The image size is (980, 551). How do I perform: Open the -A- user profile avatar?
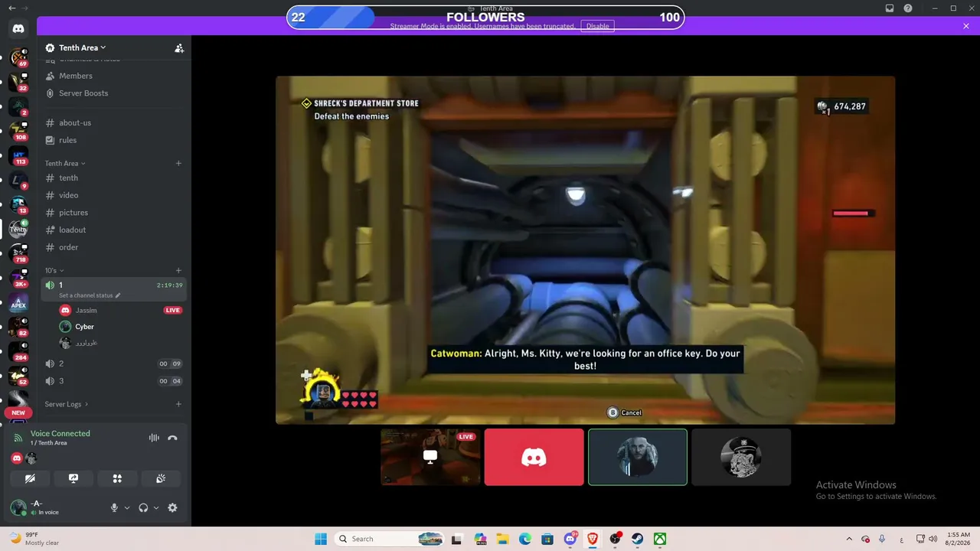(18, 507)
